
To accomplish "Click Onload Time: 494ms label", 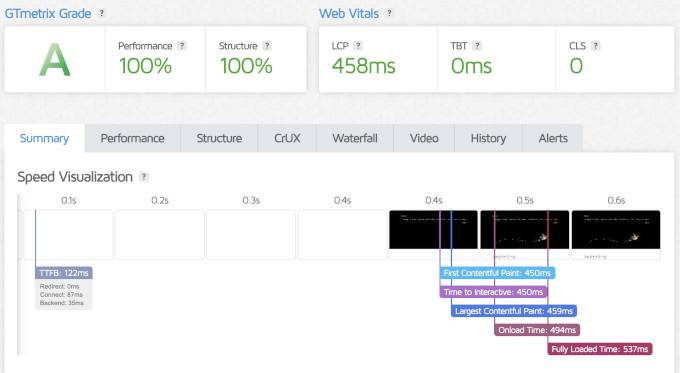I will coord(537,330).
